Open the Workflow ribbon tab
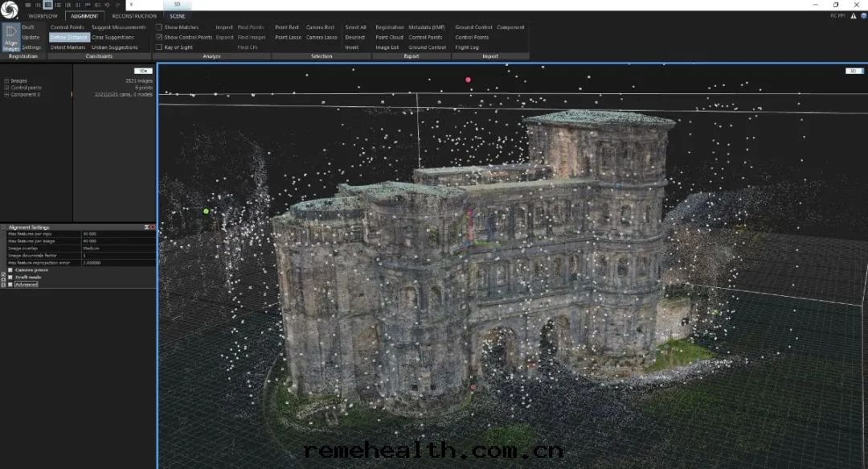This screenshot has height=469, width=868. point(43,16)
